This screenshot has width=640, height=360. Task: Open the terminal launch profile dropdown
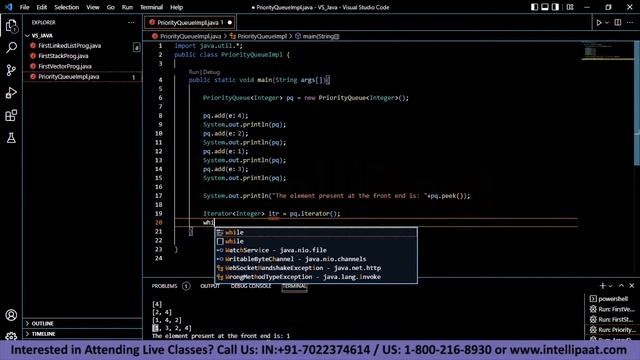(x=611, y=286)
